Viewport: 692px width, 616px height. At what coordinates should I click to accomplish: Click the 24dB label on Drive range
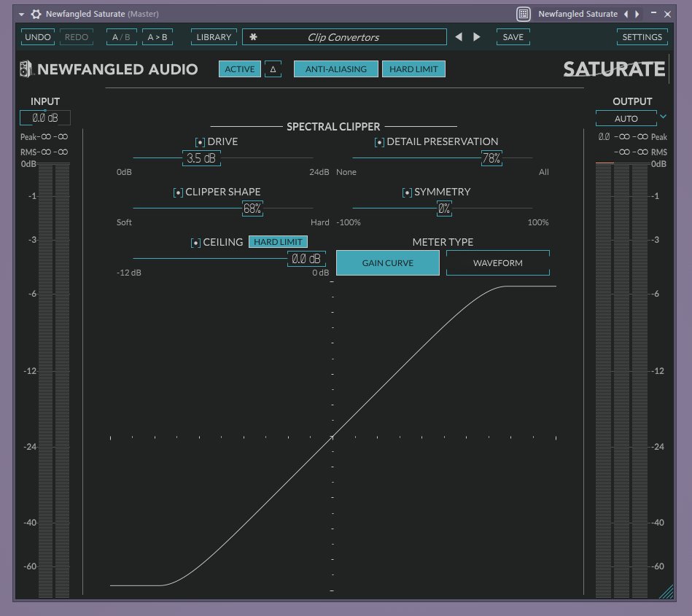click(x=319, y=172)
